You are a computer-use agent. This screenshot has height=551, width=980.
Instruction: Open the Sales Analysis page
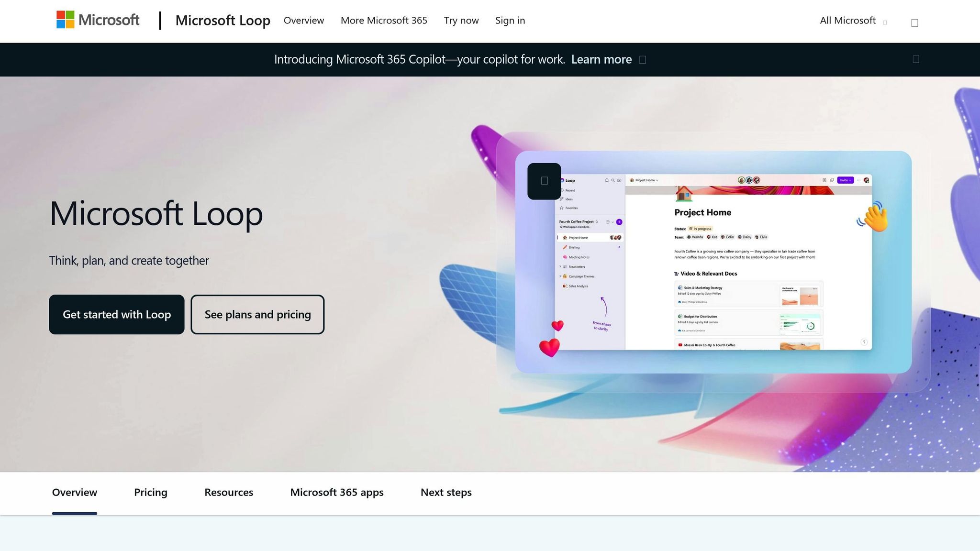point(578,286)
